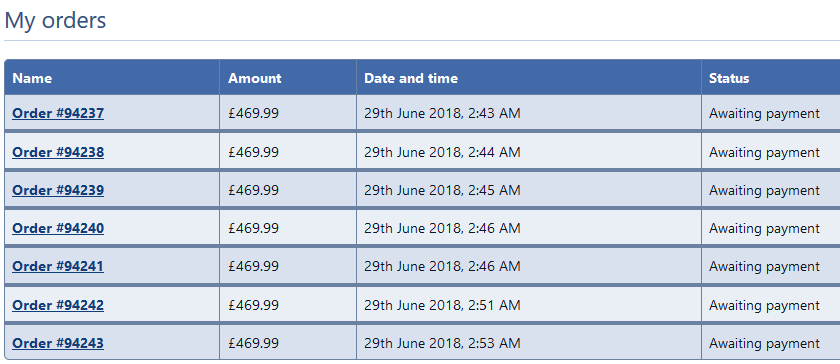Open the Order #94239 link
840x364 pixels.
point(58,190)
